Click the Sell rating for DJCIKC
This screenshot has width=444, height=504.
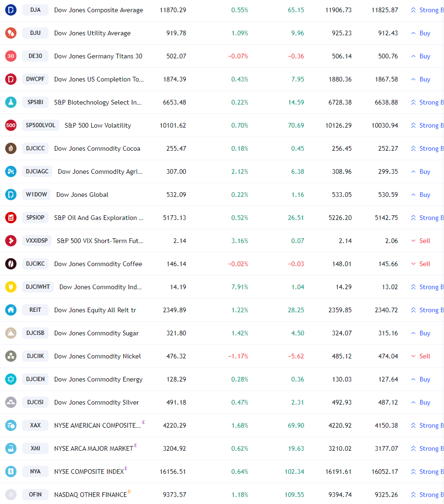tap(421, 264)
